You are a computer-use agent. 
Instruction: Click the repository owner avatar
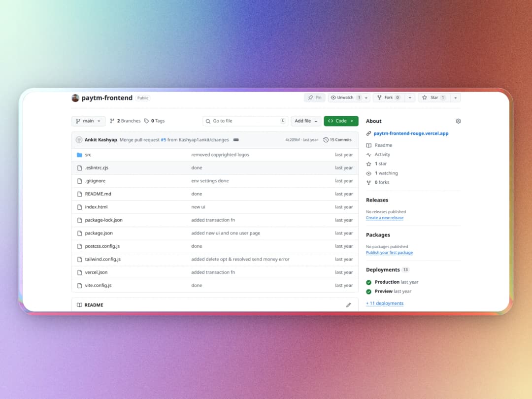point(75,98)
